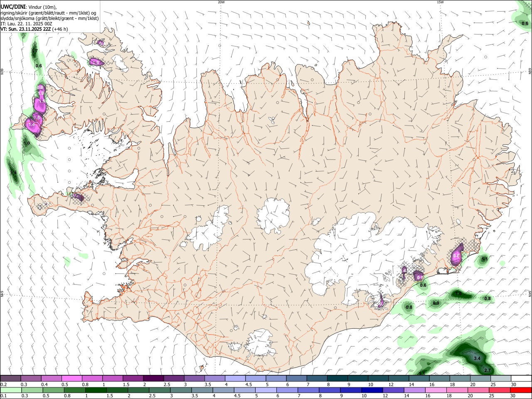Click the 0.1 tick label on the rain scale
This screenshot has width=532, height=399.
coord(3,396)
